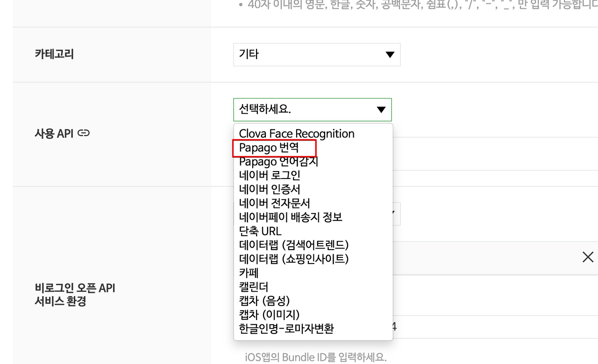Viewport: 598px width, 364px height.
Task: Select 데이터랩 (검색어트렌드) option
Action: coord(294,245)
